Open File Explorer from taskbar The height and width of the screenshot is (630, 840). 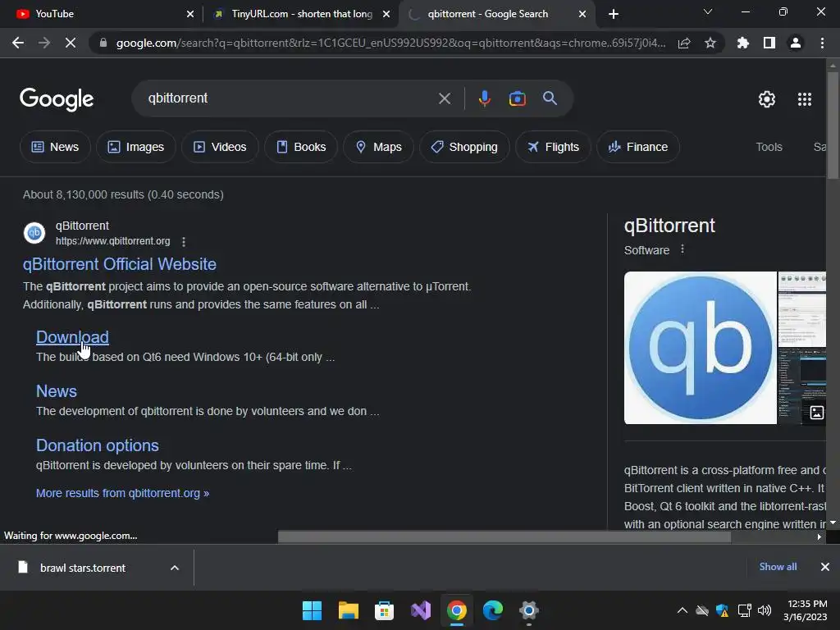click(x=348, y=610)
